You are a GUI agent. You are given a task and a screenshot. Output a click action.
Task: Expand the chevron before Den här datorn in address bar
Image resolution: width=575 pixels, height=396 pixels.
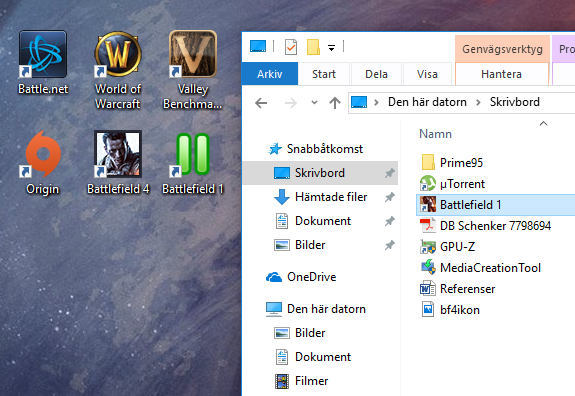point(376,102)
